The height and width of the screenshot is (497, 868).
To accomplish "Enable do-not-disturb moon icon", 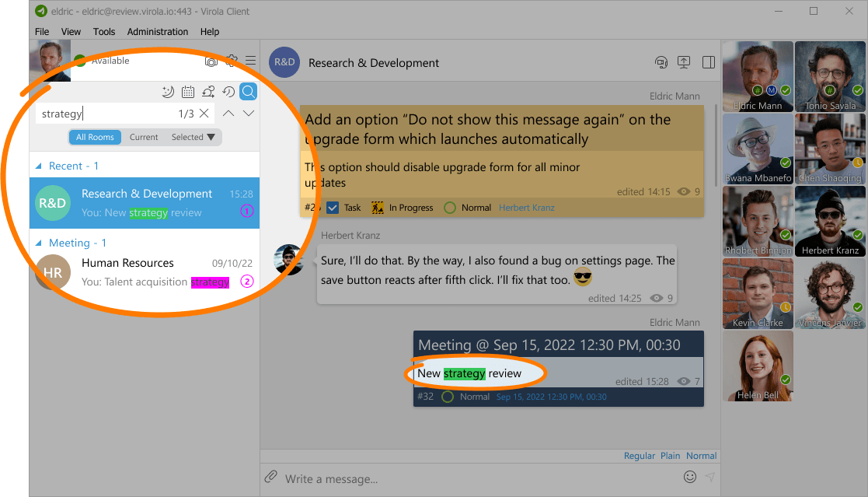I will click(168, 92).
